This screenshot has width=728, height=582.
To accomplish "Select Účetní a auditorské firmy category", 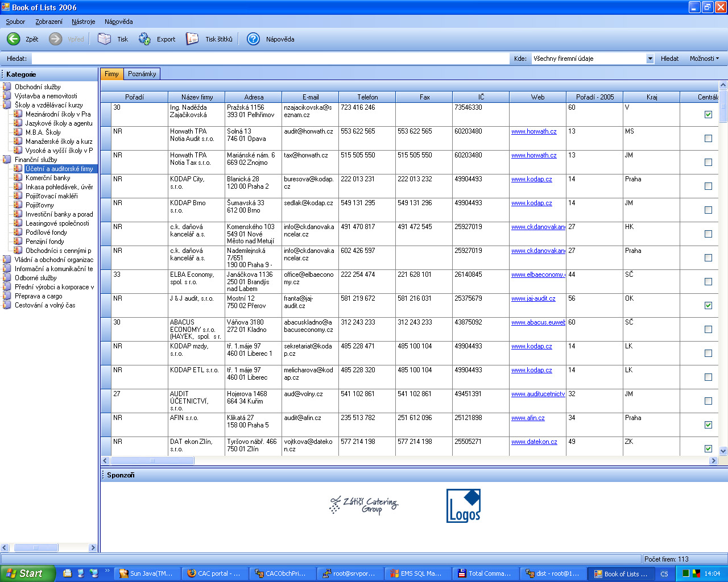I will click(x=59, y=169).
